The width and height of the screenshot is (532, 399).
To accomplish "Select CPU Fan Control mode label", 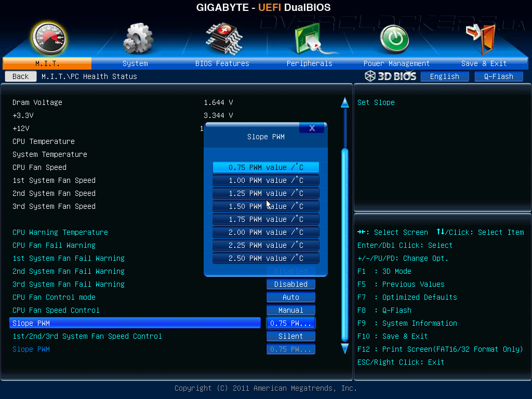I will coord(54,297).
